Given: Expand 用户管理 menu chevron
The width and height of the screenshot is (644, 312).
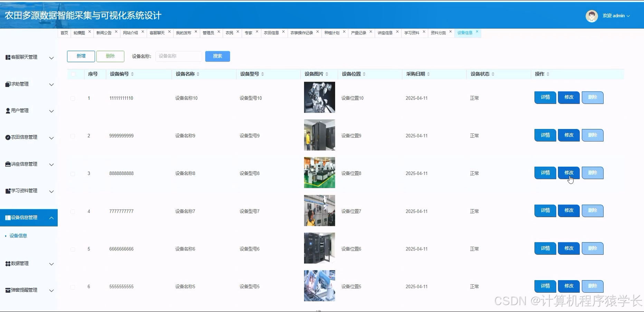Looking at the screenshot, I should [51, 111].
